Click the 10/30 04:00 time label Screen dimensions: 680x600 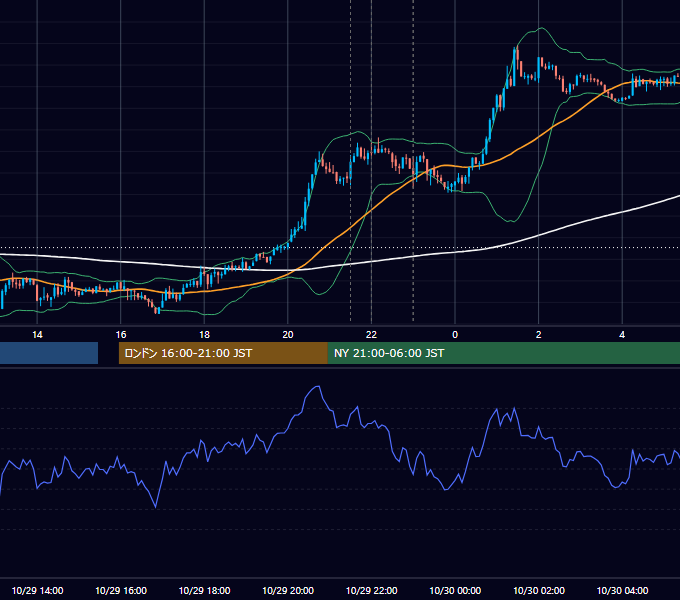tap(622, 590)
